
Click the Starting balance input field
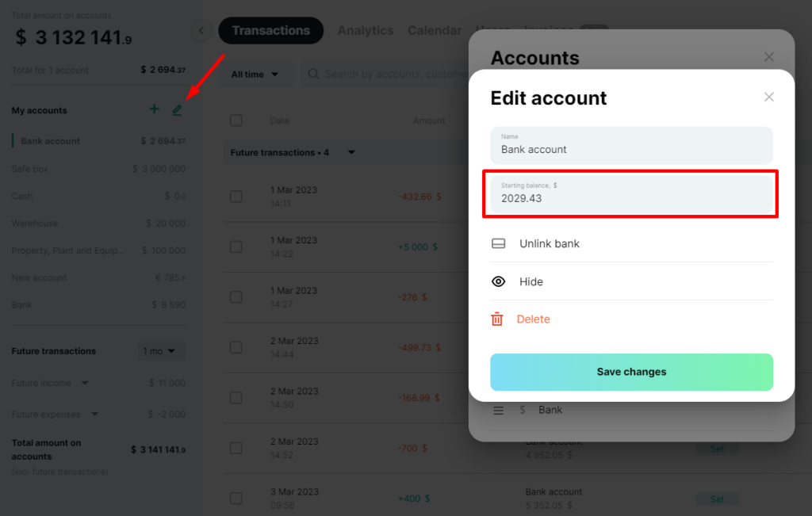point(631,194)
